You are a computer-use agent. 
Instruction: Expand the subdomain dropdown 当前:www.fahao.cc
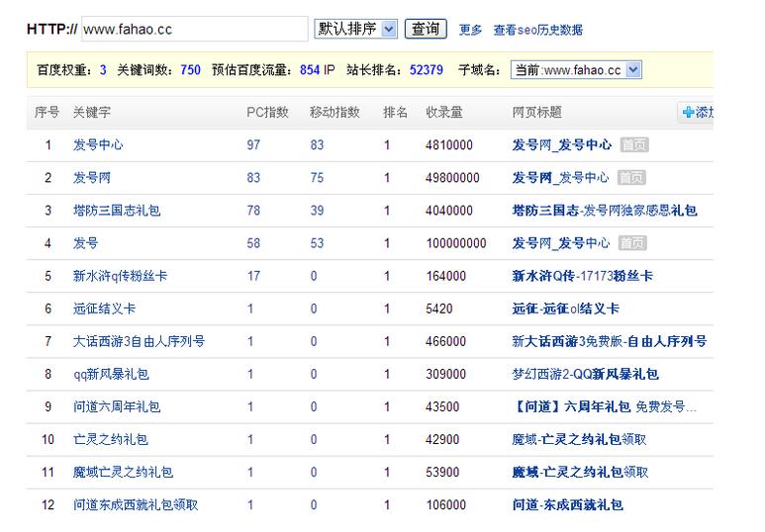click(576, 70)
